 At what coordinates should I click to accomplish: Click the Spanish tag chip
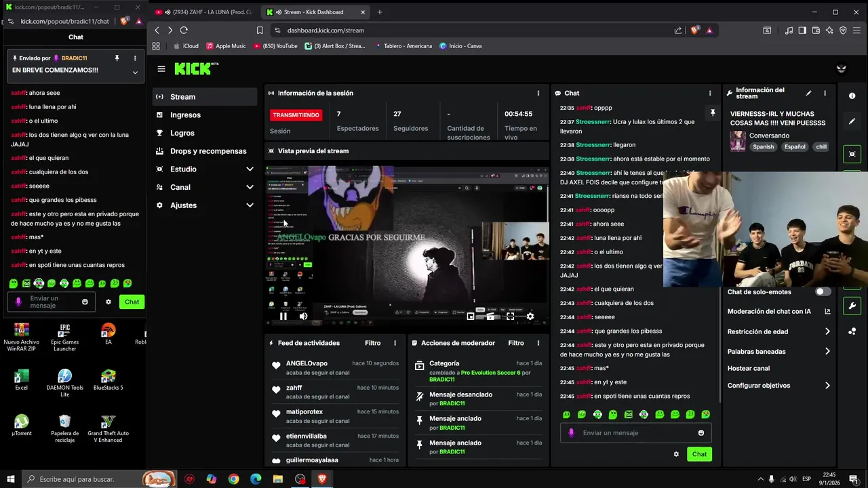[x=763, y=147]
